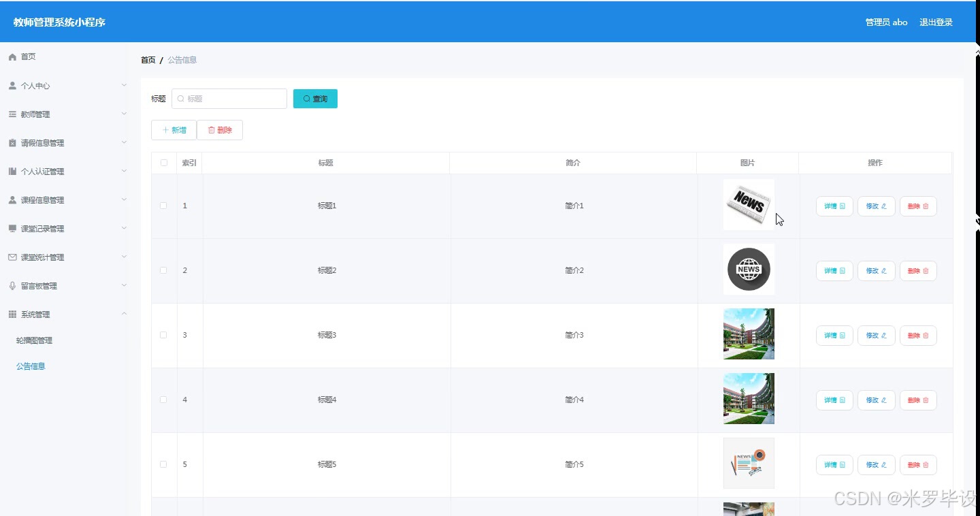Click the 查询 search button
This screenshot has height=516, width=980.
[x=315, y=99]
